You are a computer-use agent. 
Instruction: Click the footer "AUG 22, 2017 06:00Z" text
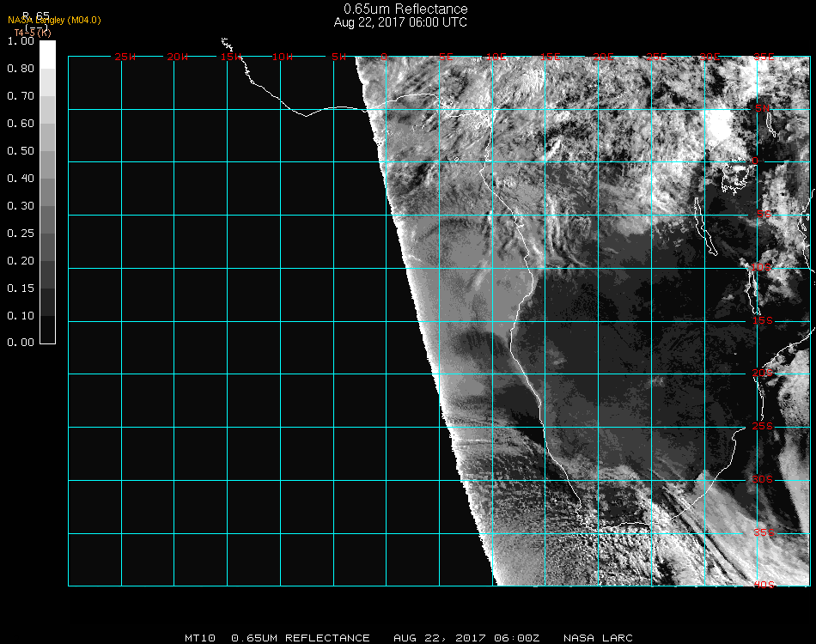(466, 638)
